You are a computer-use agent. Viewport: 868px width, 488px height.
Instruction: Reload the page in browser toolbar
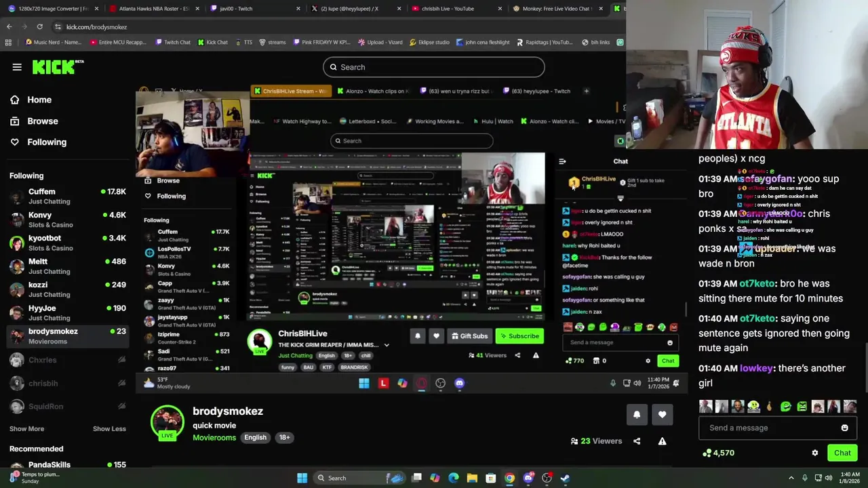coord(39,26)
